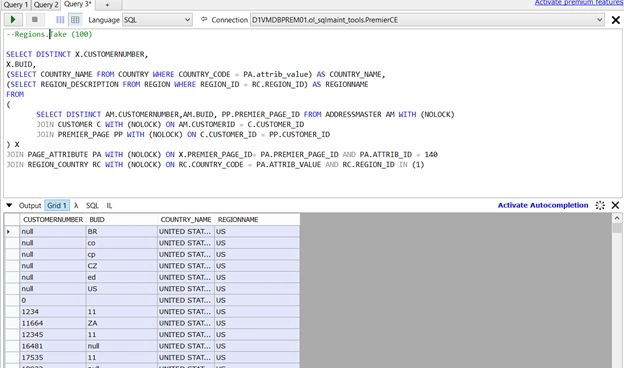This screenshot has height=368, width=624.
Task: Click the results grid scroll-up arrow
Action: (617, 218)
